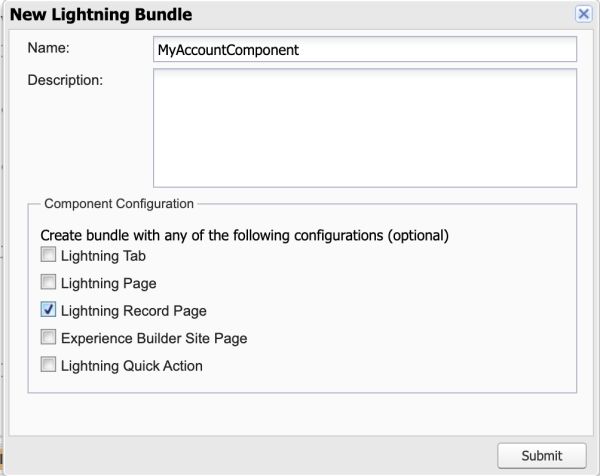The image size is (600, 476).
Task: Close the New Lightning Bundle dialog
Action: pyautogui.click(x=583, y=14)
